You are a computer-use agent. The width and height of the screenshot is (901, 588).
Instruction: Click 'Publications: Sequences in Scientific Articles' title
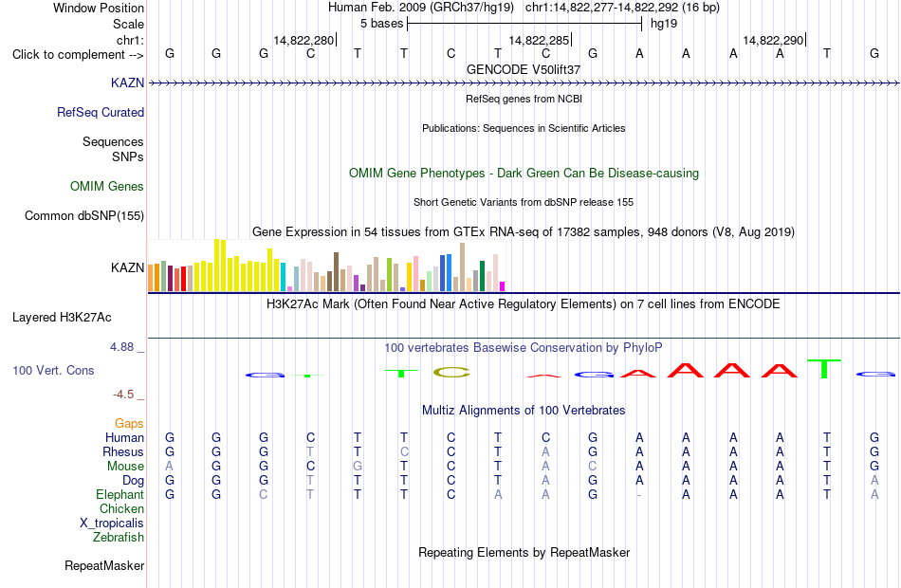click(x=524, y=128)
